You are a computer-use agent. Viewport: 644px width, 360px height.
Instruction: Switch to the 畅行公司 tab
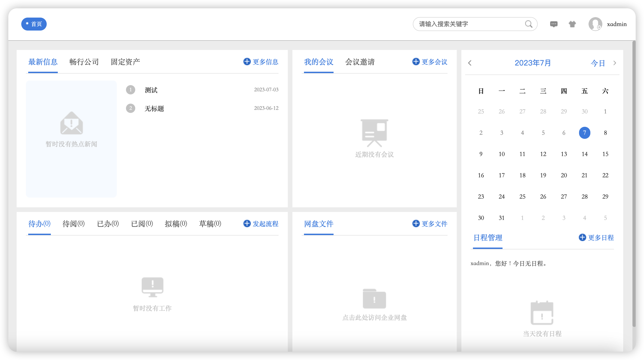coord(84,62)
